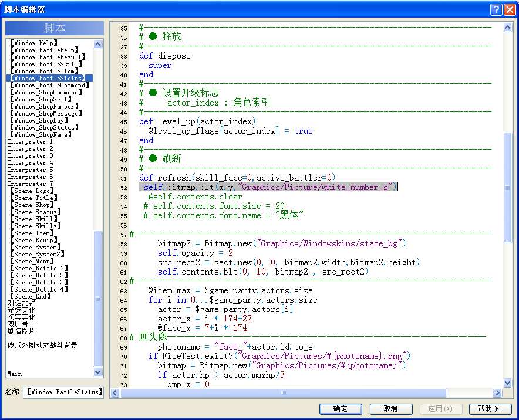Select the Scene_Title script
519x420 pixels.
tap(33, 198)
